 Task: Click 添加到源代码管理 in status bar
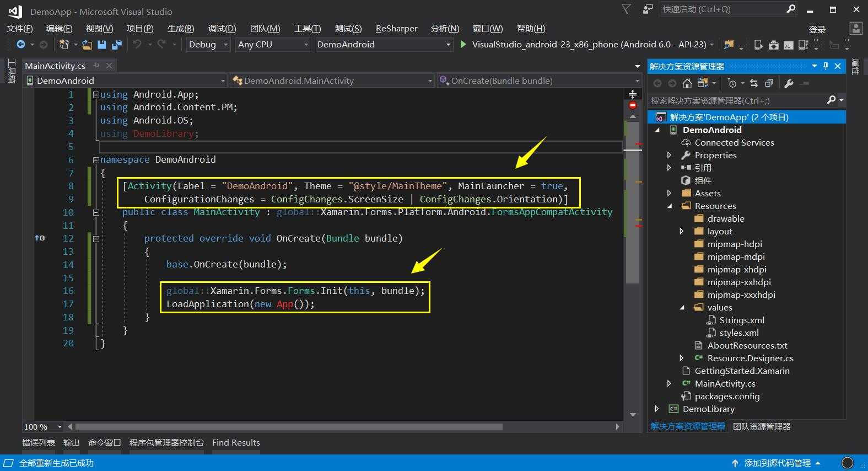pos(777,463)
